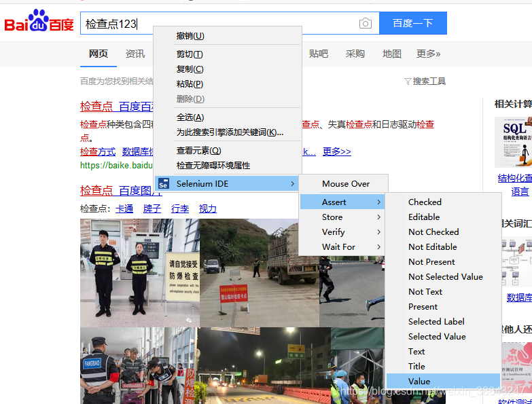Select Mouse Over in Selenium submenu
The height and width of the screenshot is (404, 532).
coord(343,184)
